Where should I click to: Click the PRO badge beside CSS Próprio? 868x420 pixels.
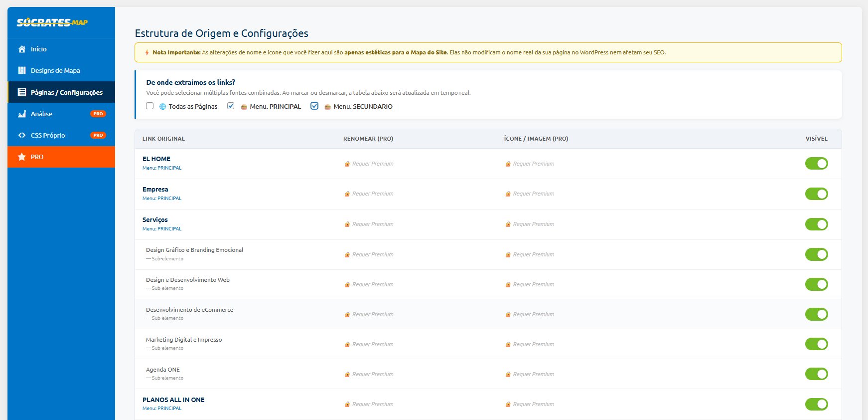[98, 135]
